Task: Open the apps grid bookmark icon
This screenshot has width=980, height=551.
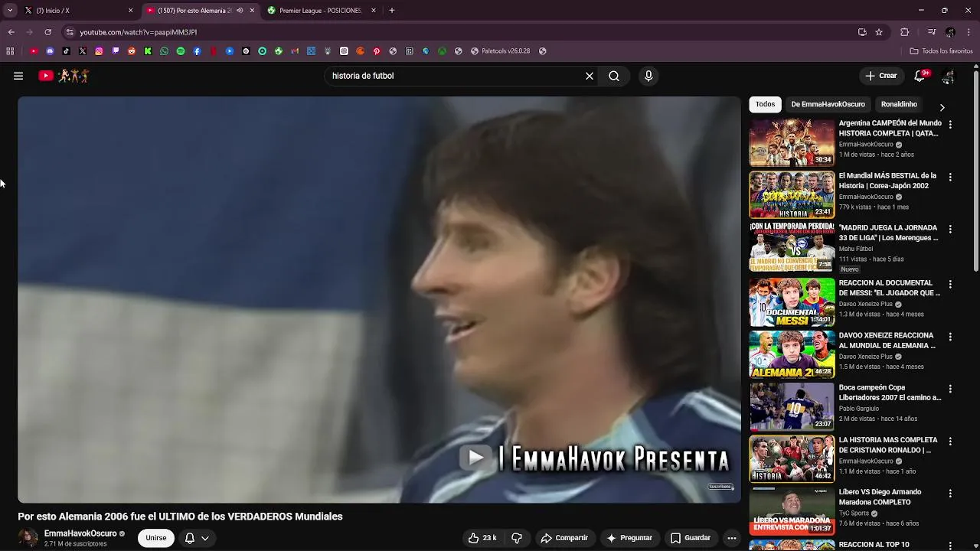Action: (10, 51)
